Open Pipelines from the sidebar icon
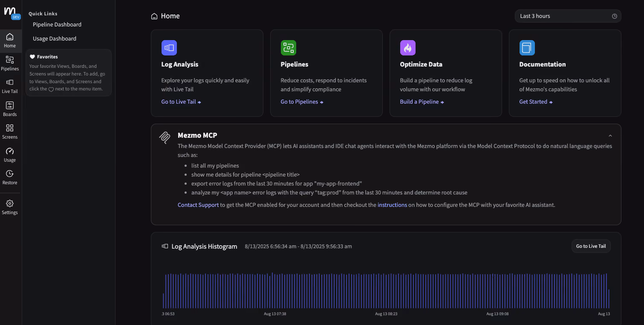The image size is (644, 325). (10, 63)
